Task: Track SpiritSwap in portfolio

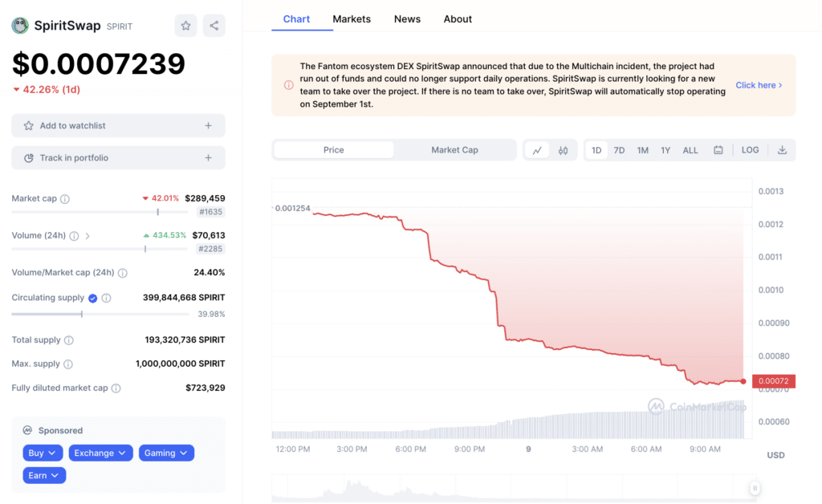Action: click(x=119, y=157)
